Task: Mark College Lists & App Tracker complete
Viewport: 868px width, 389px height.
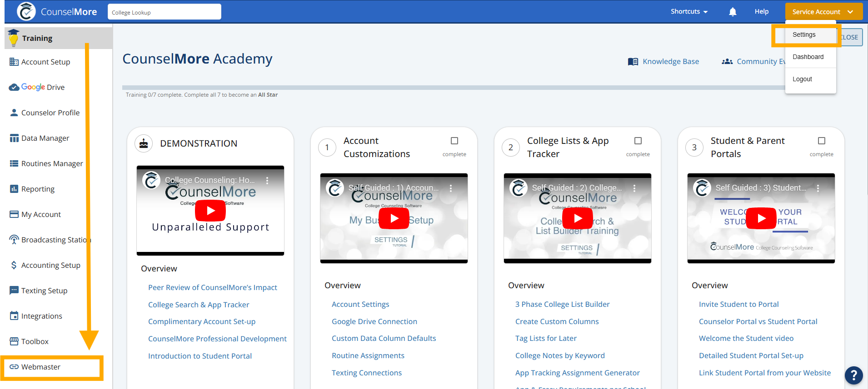Action: 638,141
